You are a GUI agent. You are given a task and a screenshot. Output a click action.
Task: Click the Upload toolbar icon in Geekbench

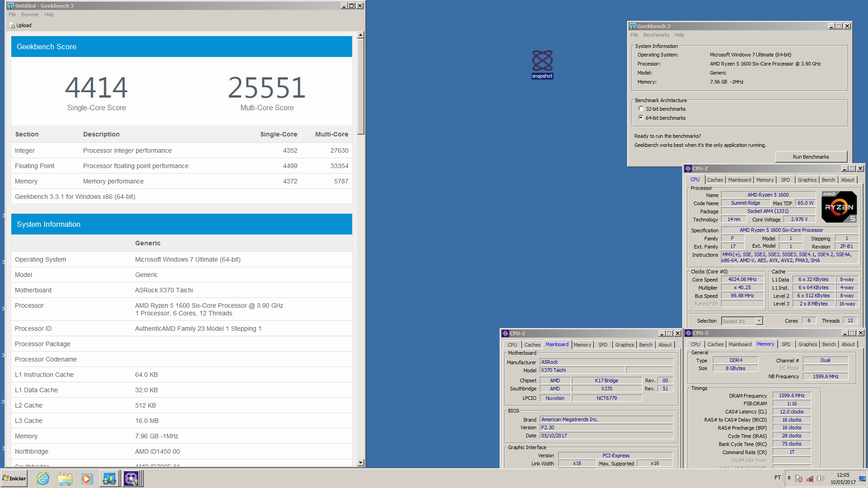(20, 25)
